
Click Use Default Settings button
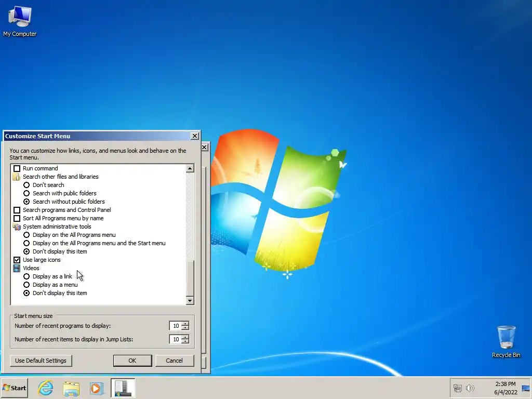(x=41, y=361)
